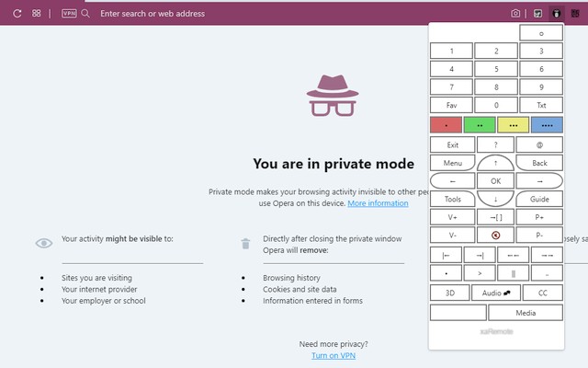Screen dimensions: 588x368
Task: Click the 'Sites you are visiting' text
Action: (x=96, y=278)
